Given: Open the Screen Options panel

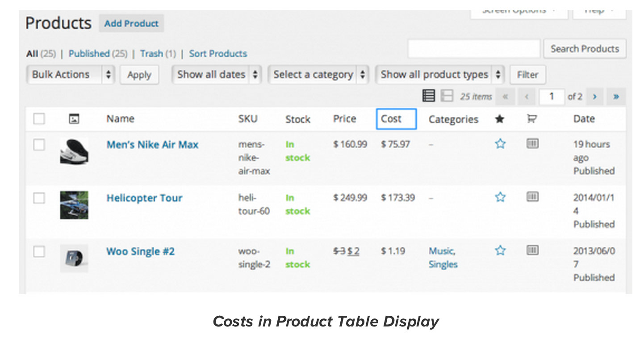Looking at the screenshot, I should tap(519, 10).
